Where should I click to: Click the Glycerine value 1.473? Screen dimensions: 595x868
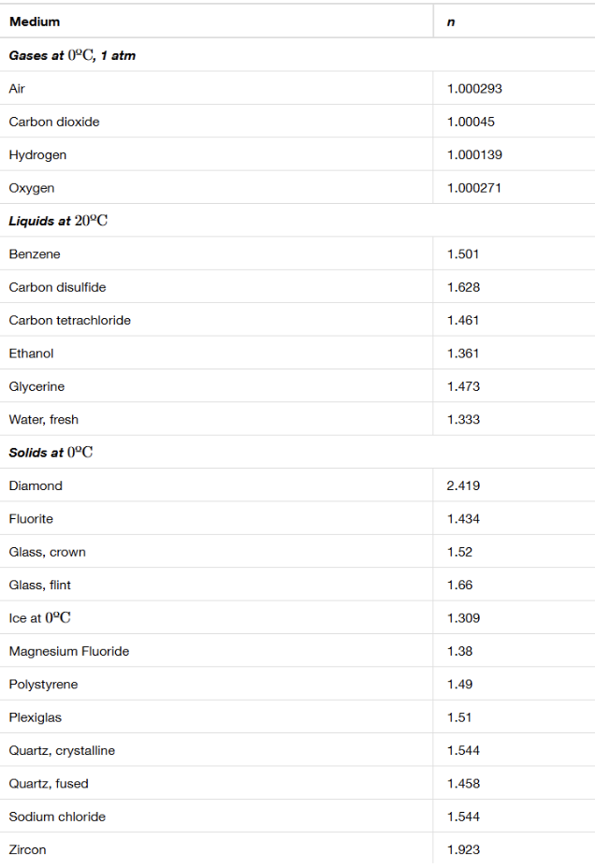(463, 386)
